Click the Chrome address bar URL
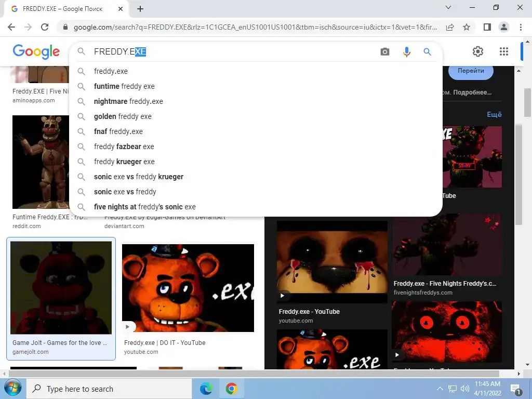Screen dimensions: 532x399 pyautogui.click(x=255, y=27)
